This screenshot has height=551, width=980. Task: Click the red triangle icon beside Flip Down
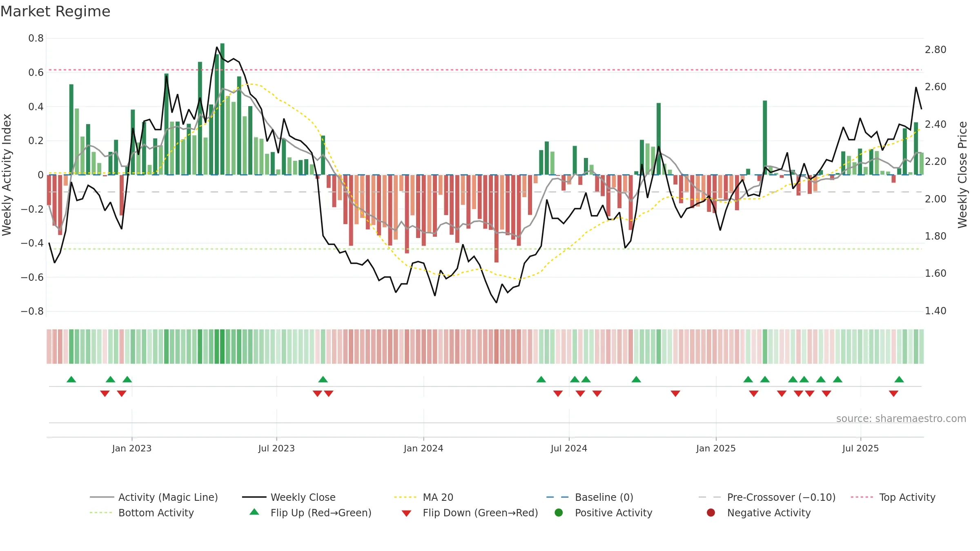tap(406, 513)
